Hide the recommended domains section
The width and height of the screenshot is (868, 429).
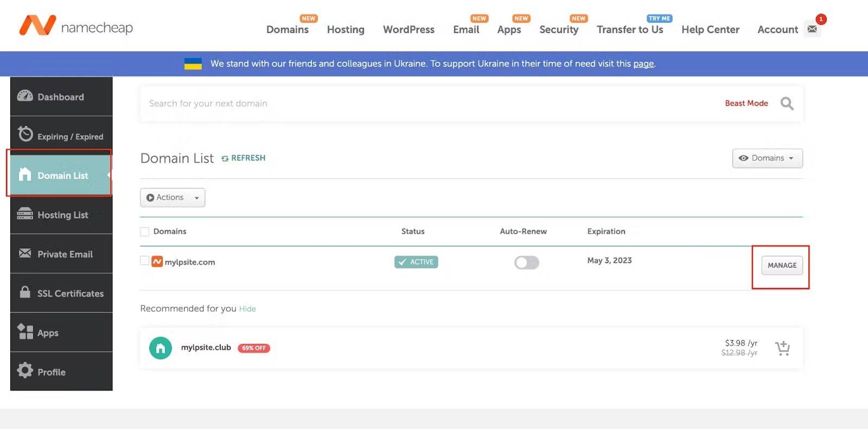[247, 309]
